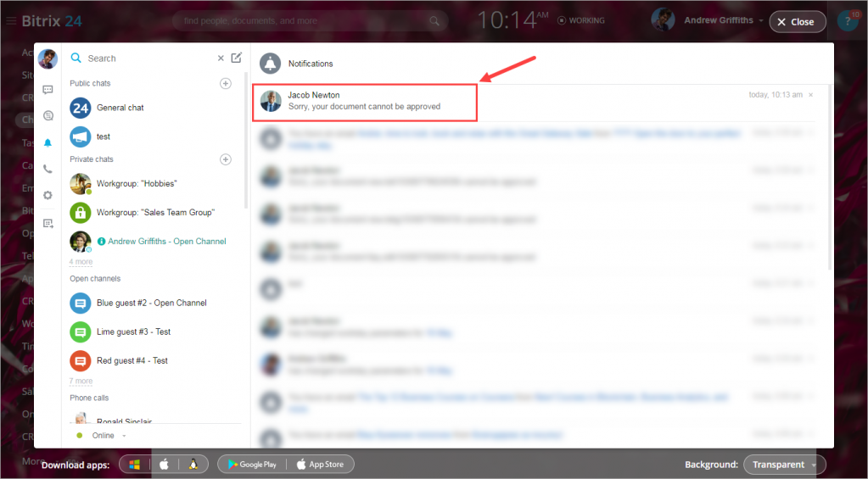The height and width of the screenshot is (479, 868).
Task: Click the 10:14 clock display
Action: pyautogui.click(x=512, y=21)
